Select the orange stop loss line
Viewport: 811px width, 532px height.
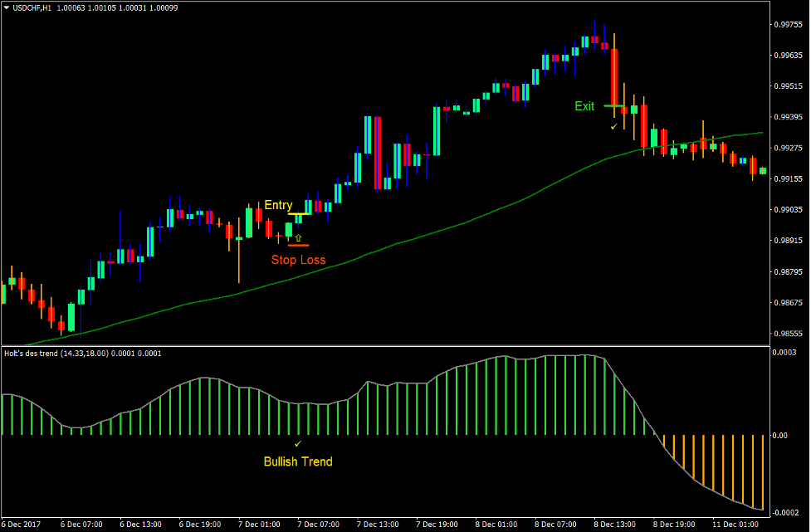pos(299,246)
